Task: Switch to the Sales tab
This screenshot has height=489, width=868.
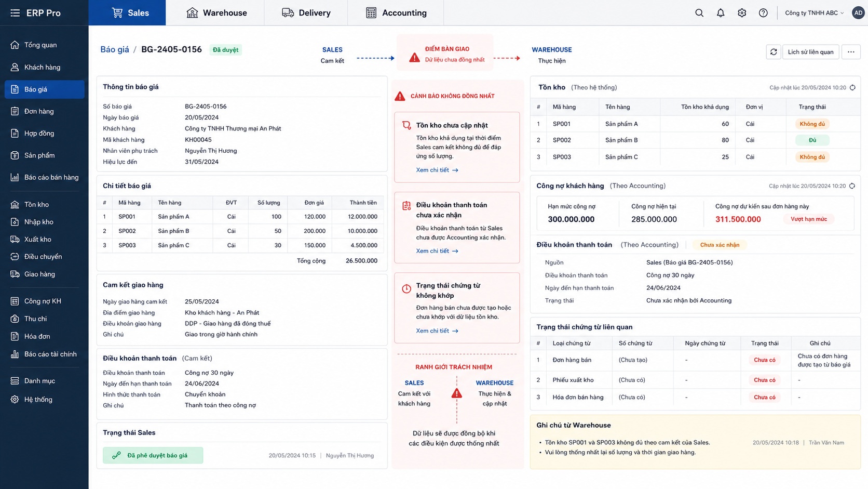Action: 127,12
